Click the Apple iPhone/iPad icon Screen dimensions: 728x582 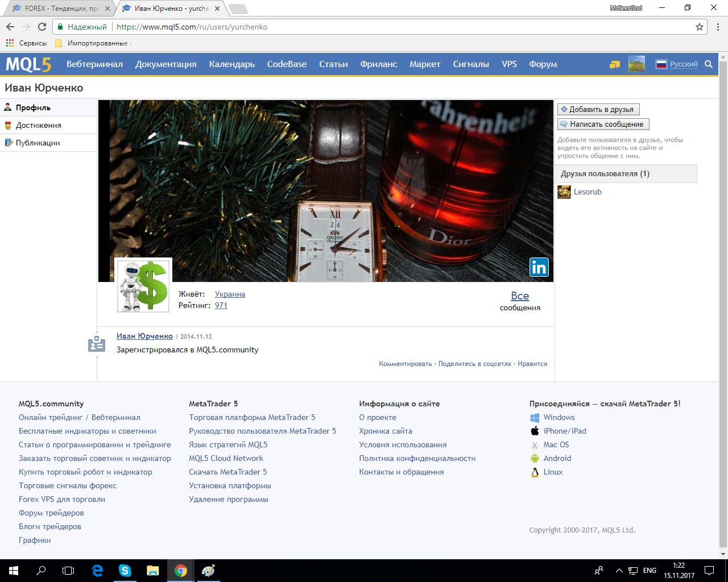pyautogui.click(x=535, y=431)
